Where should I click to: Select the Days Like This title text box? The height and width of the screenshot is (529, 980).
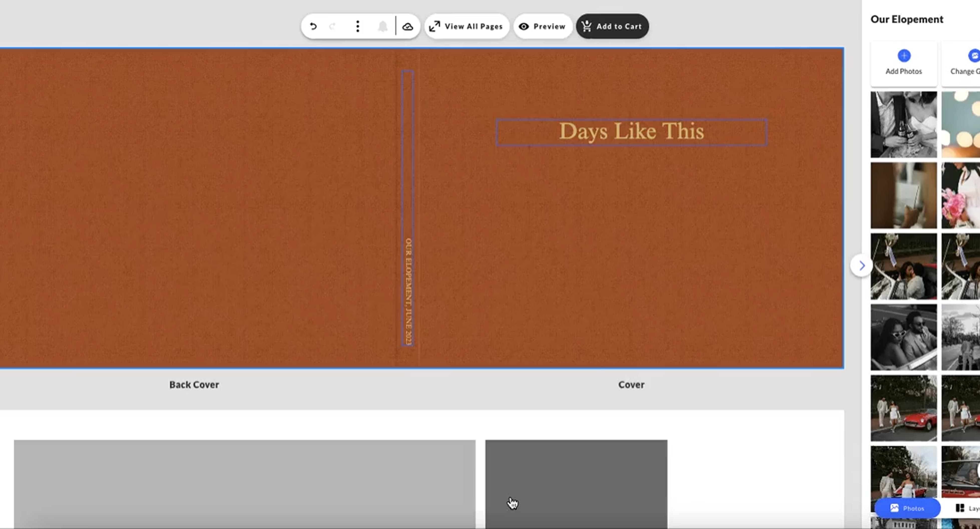631,132
